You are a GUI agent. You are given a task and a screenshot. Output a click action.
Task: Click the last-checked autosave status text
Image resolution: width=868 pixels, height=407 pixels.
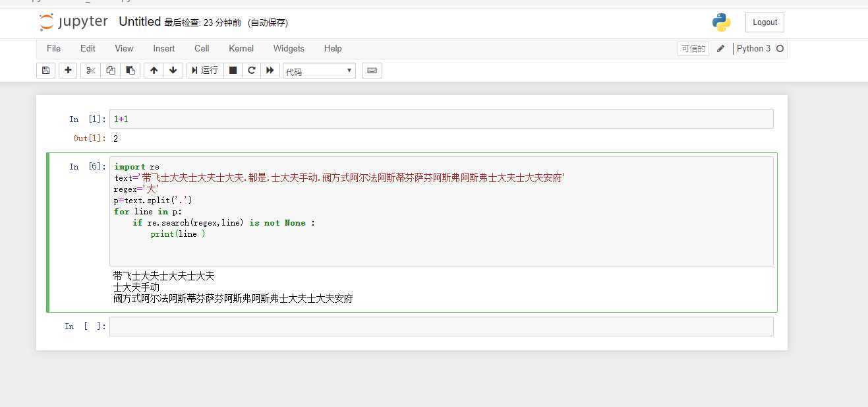(x=226, y=22)
